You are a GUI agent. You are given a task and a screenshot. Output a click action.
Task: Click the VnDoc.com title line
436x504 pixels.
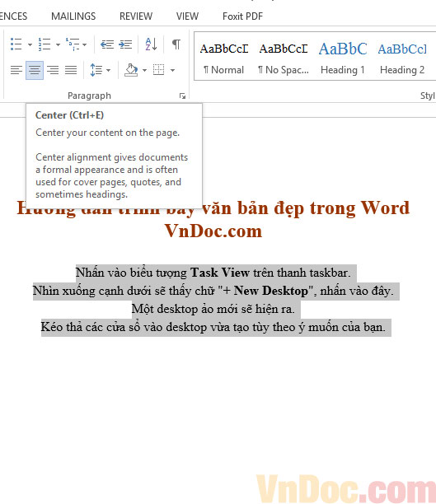click(x=213, y=231)
